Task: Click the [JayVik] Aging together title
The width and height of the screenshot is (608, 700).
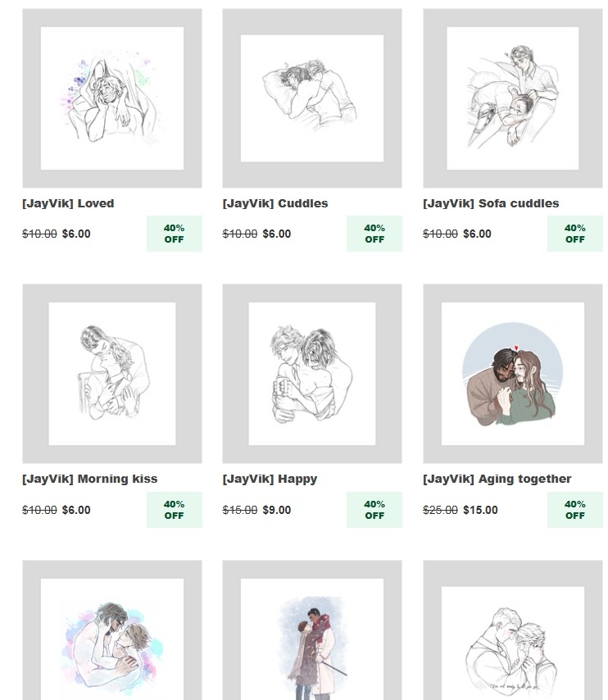Action: [497, 479]
